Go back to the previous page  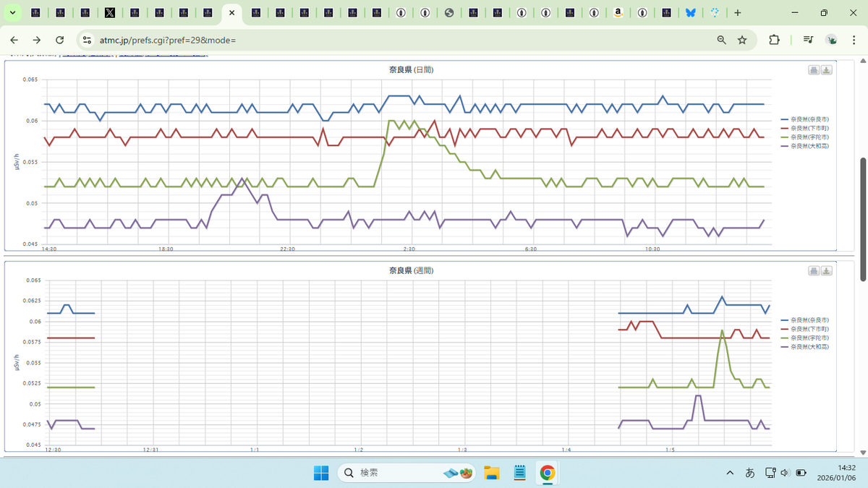[x=14, y=40]
